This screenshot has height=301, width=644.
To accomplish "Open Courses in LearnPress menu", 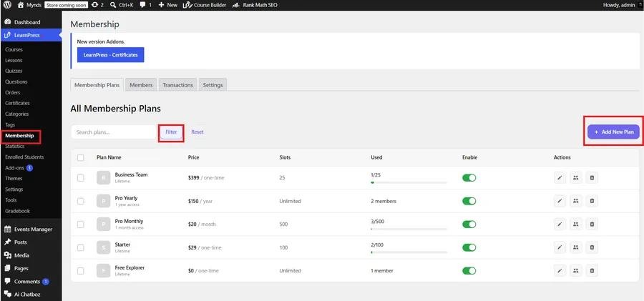I will (x=14, y=49).
